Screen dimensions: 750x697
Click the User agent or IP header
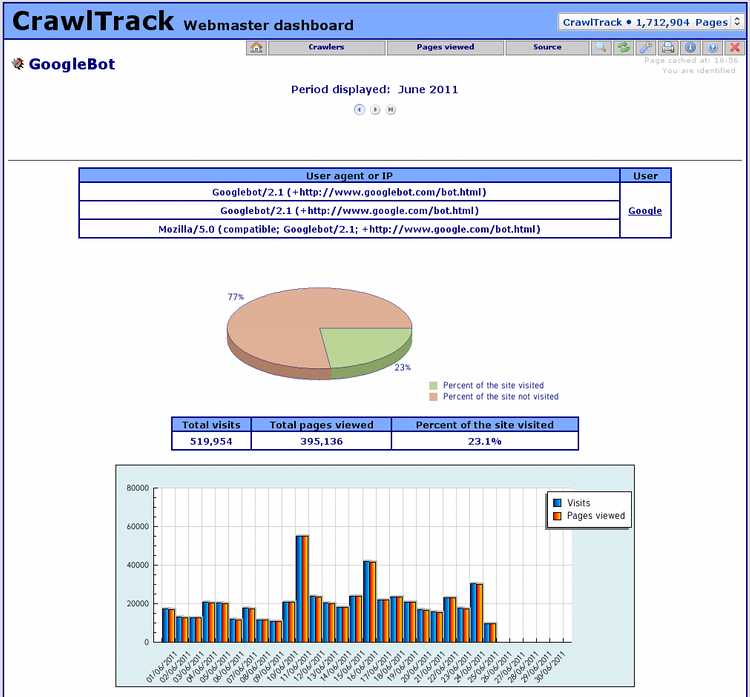tap(349, 176)
